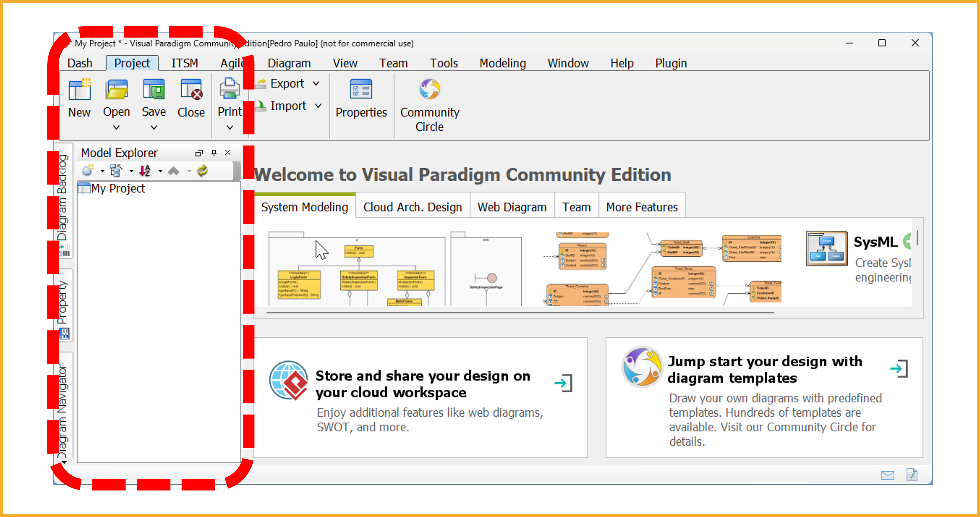This screenshot has height=517, width=980.
Task: Click the arrow on diagram templates card
Action: point(899,368)
